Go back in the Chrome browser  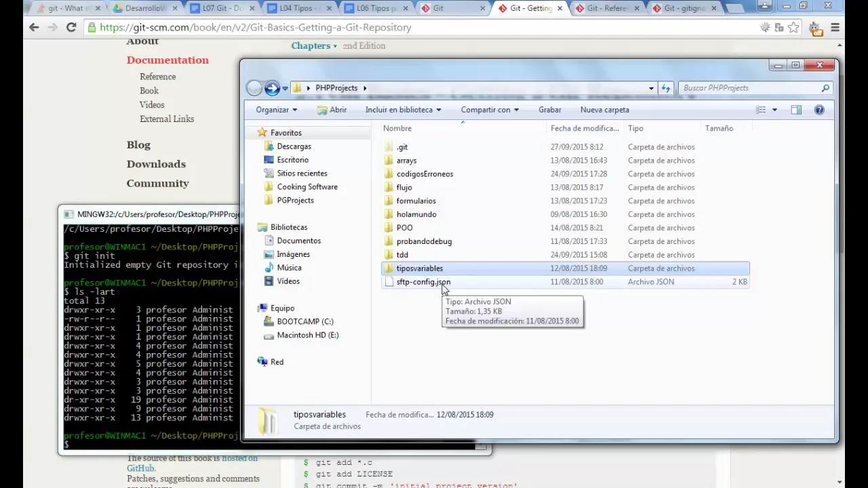[x=34, y=28]
